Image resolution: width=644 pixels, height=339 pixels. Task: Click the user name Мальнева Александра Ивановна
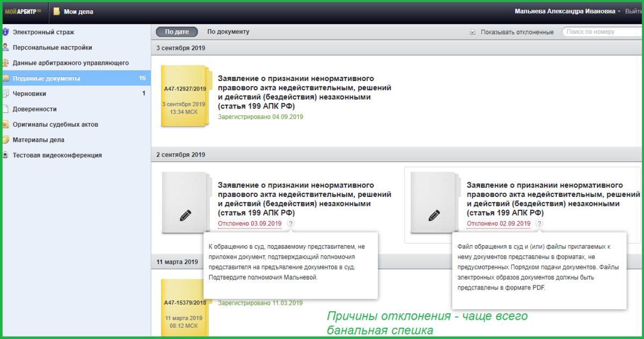coord(566,11)
